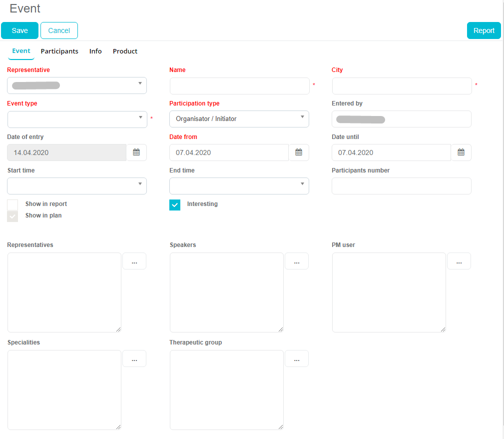Click the Report button

coord(484,30)
